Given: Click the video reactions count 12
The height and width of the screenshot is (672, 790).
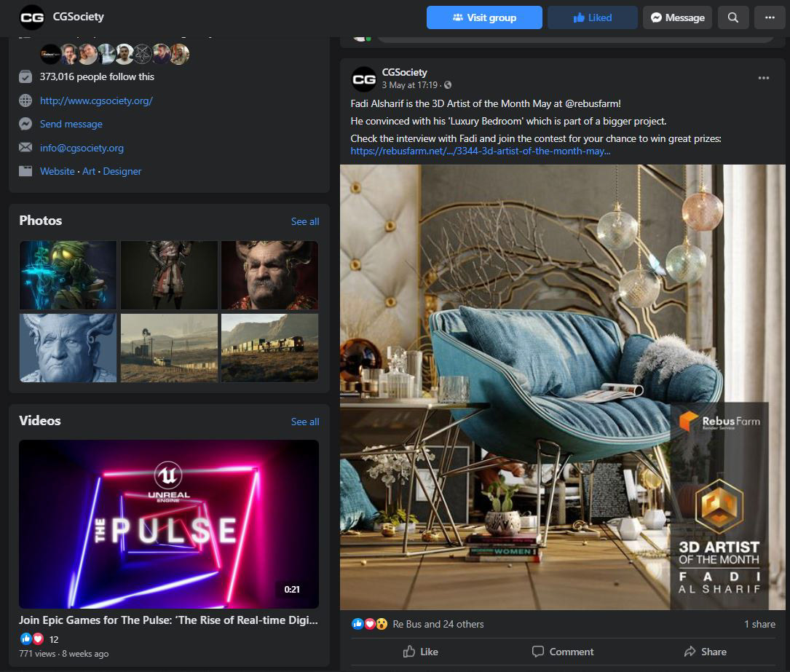Looking at the screenshot, I should [x=53, y=640].
